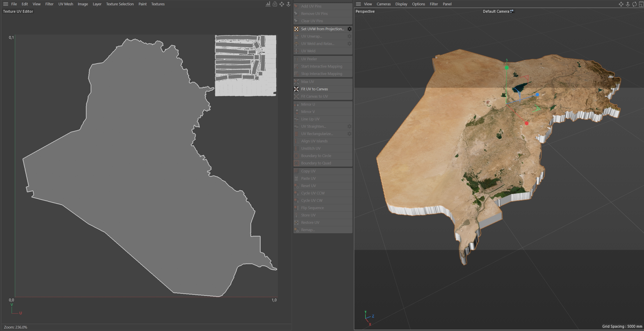
Task: Open the UV Mesh menu
Action: [66, 4]
